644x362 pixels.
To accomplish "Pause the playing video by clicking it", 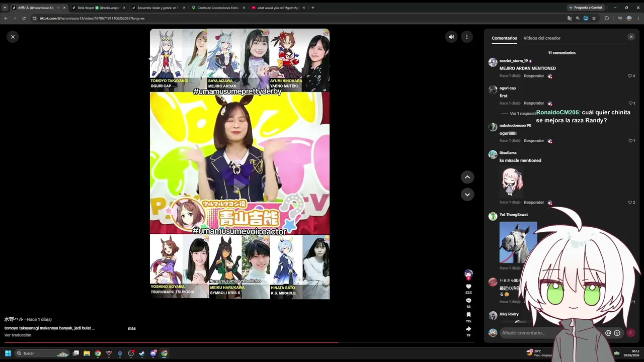I will tap(239, 164).
